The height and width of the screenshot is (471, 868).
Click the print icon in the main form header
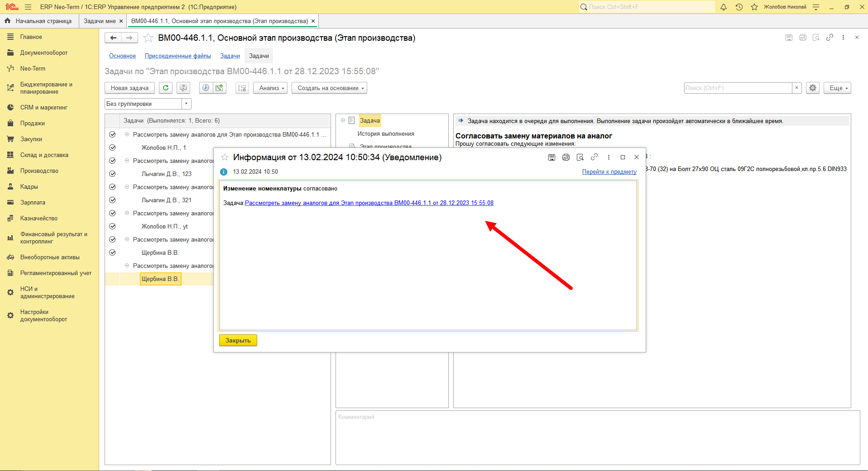point(803,38)
